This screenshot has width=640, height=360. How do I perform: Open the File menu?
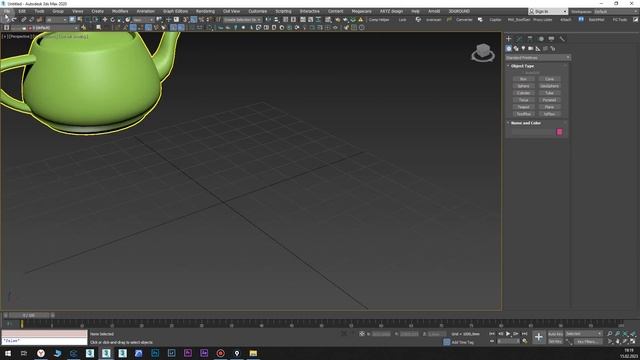[x=7, y=11]
